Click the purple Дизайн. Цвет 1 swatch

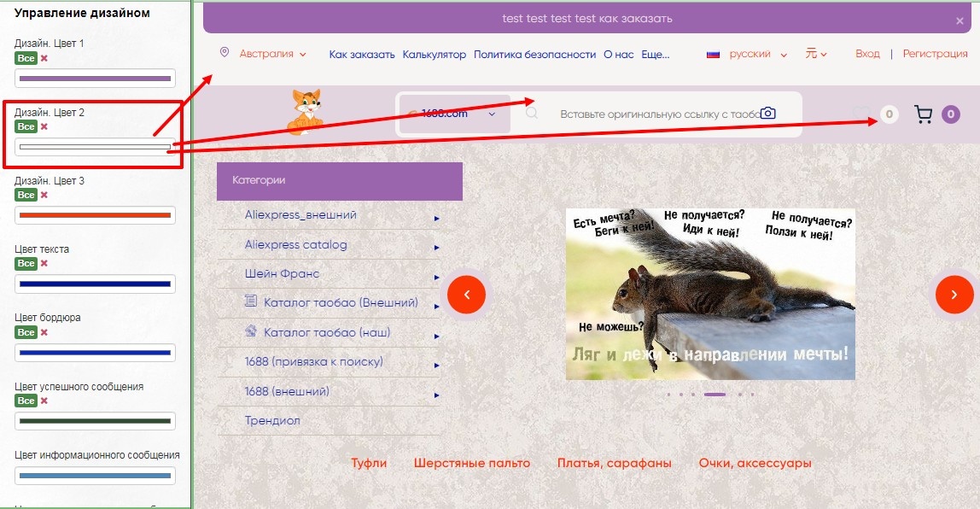(x=95, y=79)
